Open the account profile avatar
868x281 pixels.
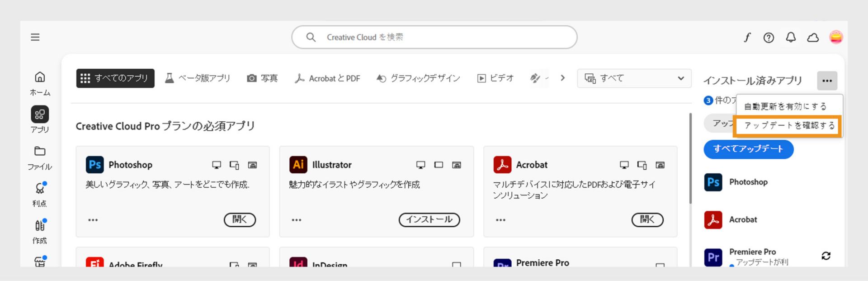pos(836,37)
